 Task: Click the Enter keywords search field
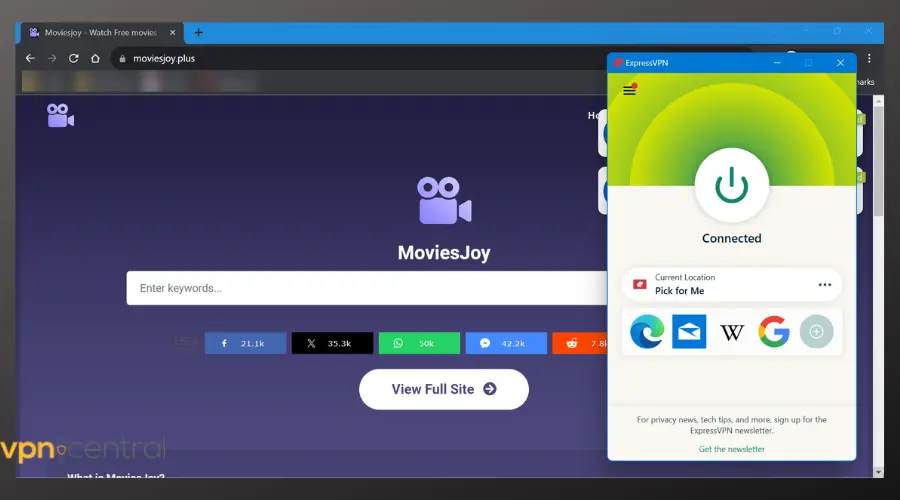pyautogui.click(x=366, y=288)
